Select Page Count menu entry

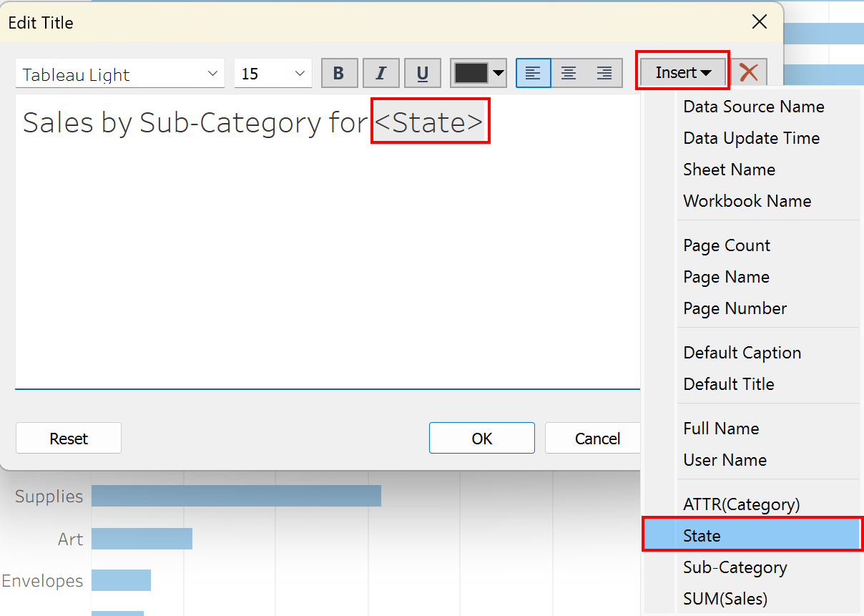click(x=727, y=245)
